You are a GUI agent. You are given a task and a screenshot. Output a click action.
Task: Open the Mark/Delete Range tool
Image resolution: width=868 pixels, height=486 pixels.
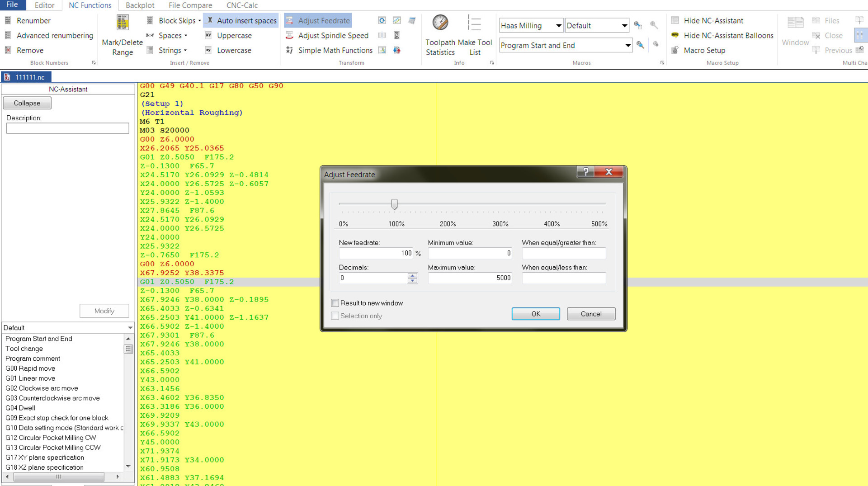123,23
